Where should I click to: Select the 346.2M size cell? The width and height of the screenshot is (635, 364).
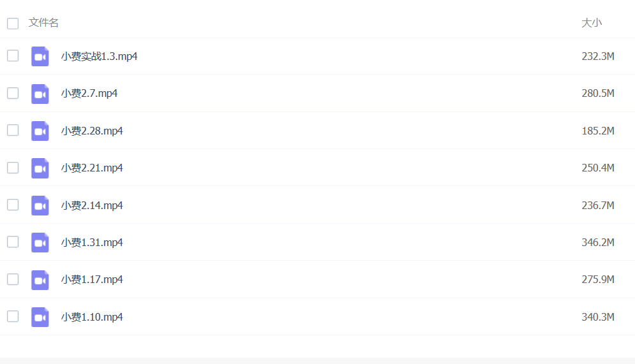[598, 242]
